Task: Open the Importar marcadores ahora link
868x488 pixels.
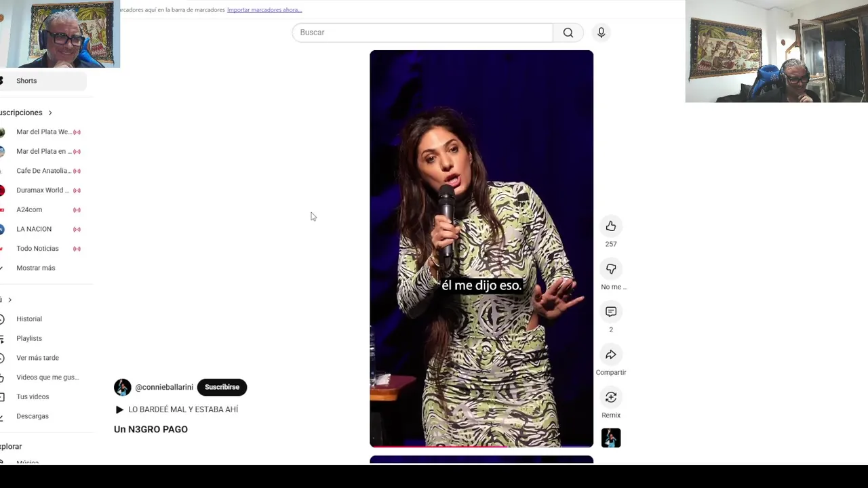Action: click(264, 10)
